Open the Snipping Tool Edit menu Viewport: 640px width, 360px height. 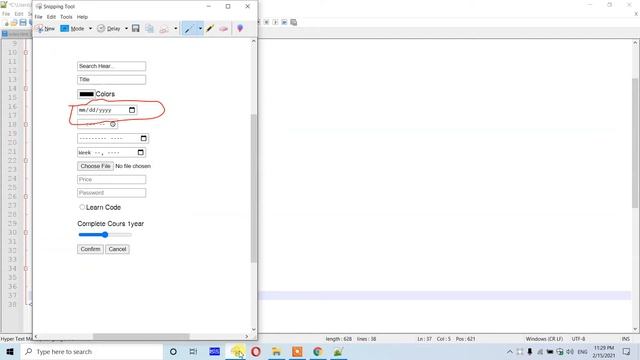click(51, 17)
